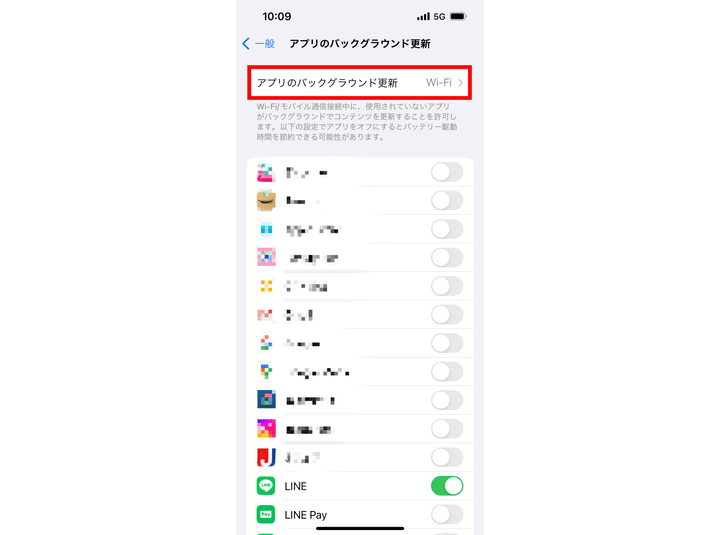Open アプリのバックグラウンド更新 row label
This screenshot has width=720, height=535.
pyautogui.click(x=327, y=83)
